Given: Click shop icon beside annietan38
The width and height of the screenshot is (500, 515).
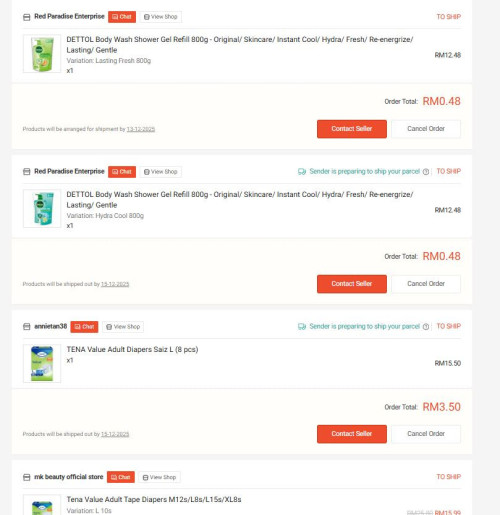Looking at the screenshot, I should 27,326.
